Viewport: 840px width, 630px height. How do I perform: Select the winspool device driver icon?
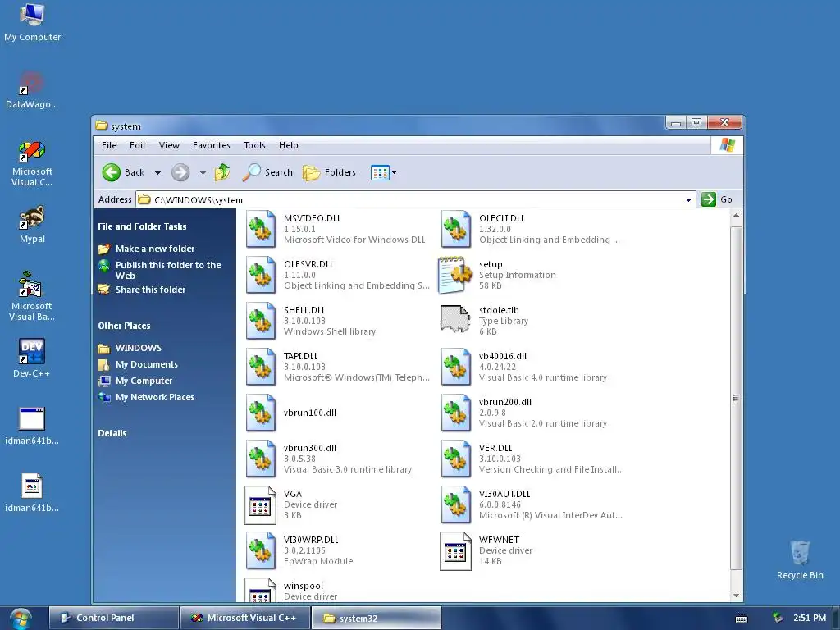pyautogui.click(x=260, y=590)
